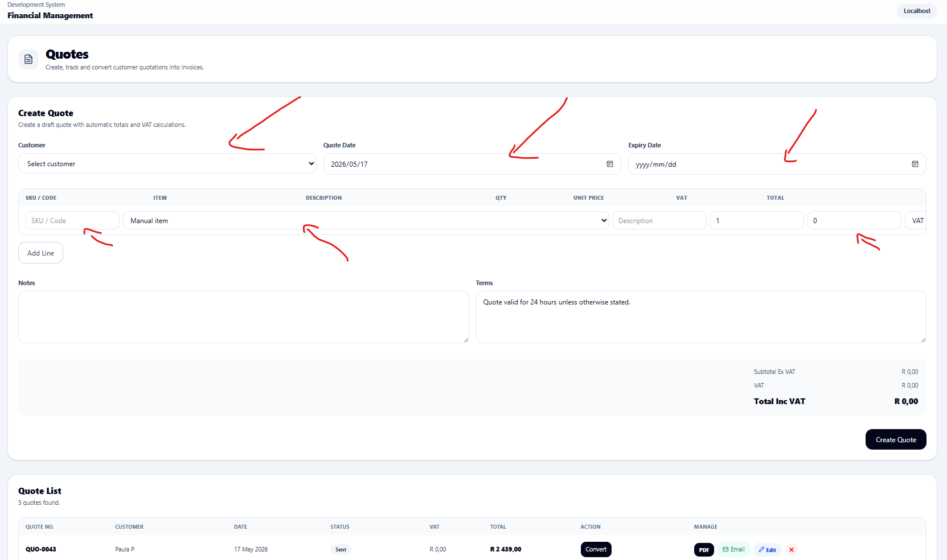Focus the unit price field showing 0

click(854, 220)
